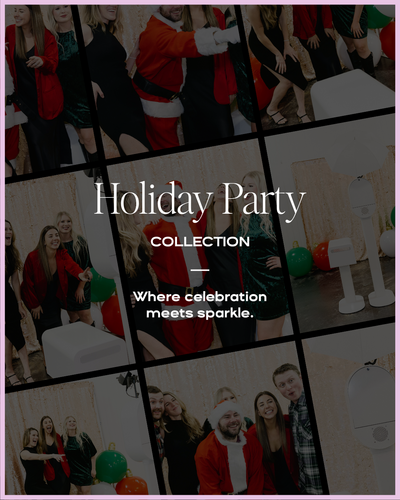Click the 'Where celebration meets sparkle.' tagline
Image resolution: width=400 pixels, height=500 pixels.
click(200, 305)
